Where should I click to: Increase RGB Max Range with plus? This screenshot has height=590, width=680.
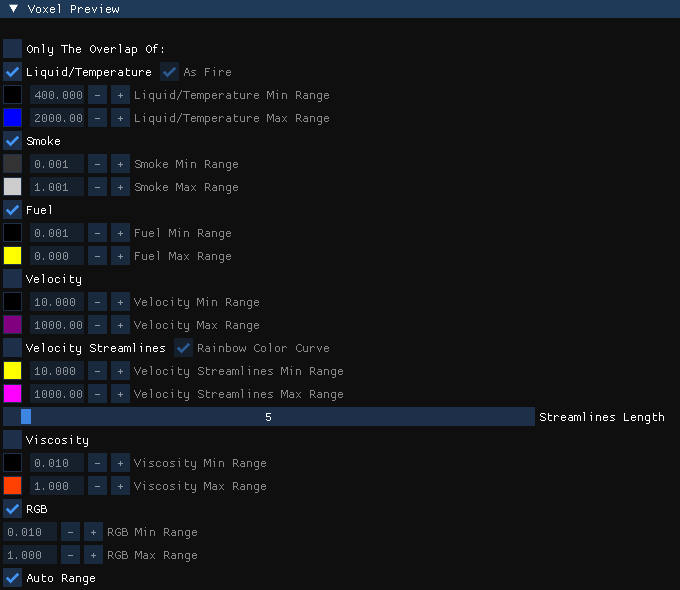(93, 554)
